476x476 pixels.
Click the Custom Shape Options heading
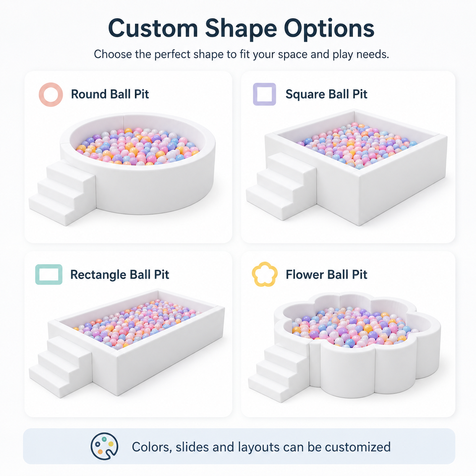point(241,28)
